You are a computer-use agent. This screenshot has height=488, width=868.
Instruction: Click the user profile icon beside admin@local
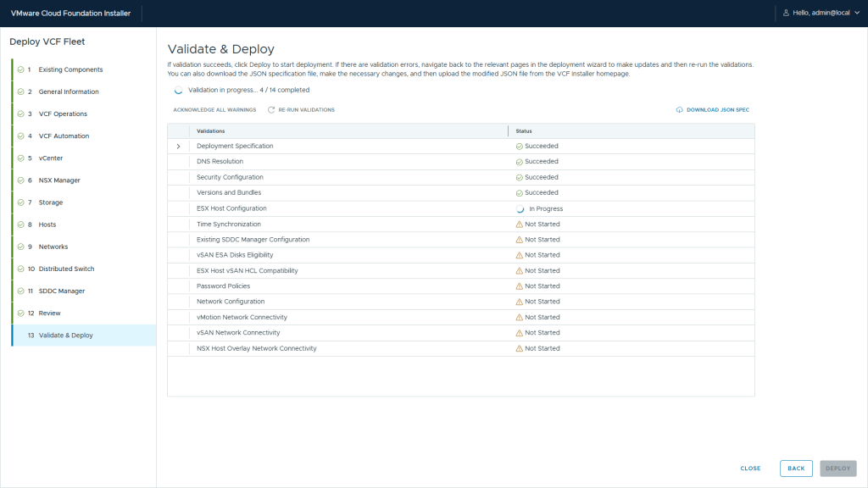click(x=786, y=13)
